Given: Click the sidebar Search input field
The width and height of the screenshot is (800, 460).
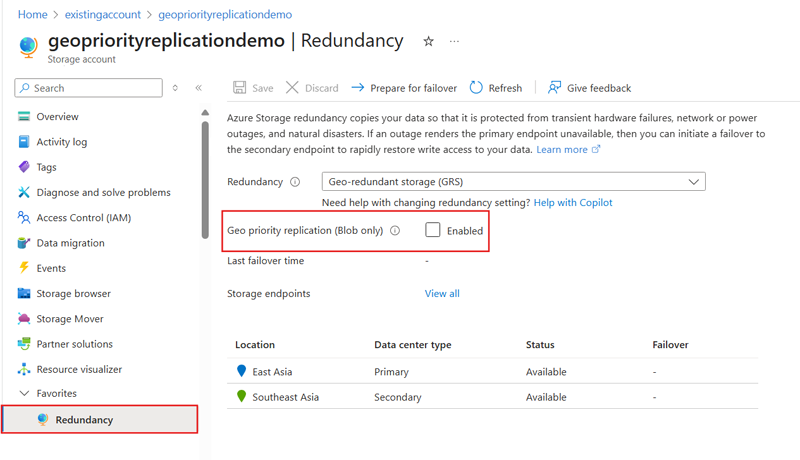Looking at the screenshot, I should (89, 88).
